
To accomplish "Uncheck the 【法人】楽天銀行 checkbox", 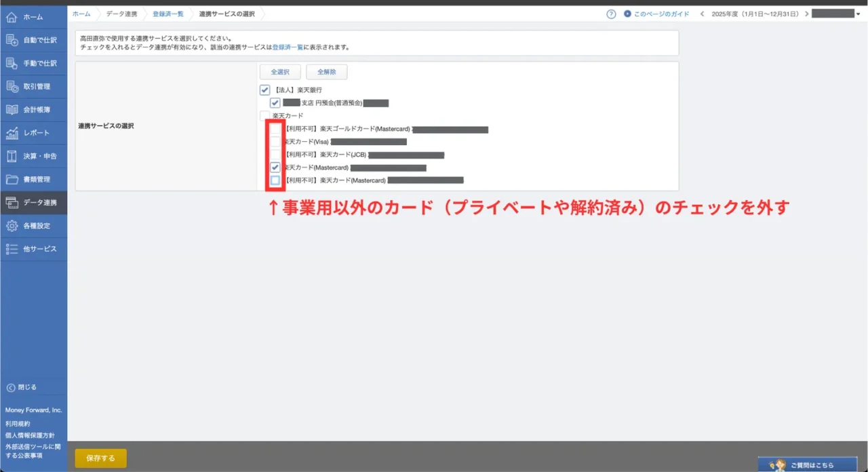I will (x=265, y=90).
